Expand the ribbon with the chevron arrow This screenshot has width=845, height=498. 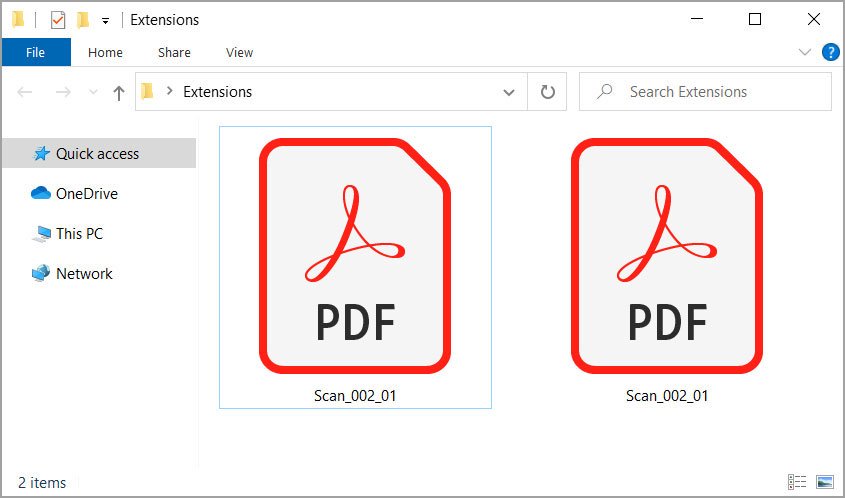(x=805, y=52)
